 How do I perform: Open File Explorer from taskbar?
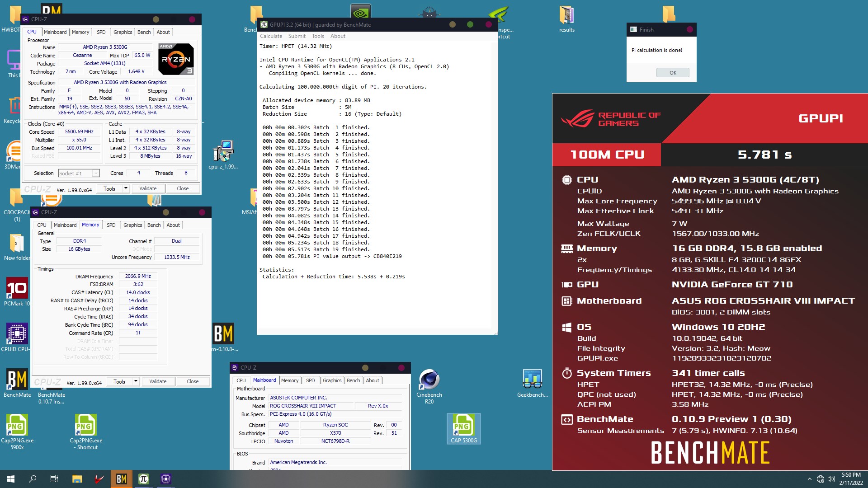77,479
